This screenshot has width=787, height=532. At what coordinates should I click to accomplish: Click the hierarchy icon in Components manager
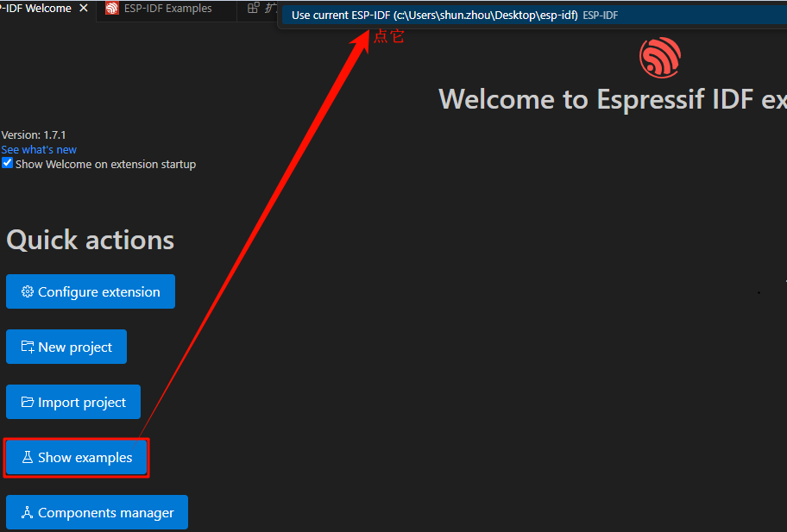(x=27, y=512)
